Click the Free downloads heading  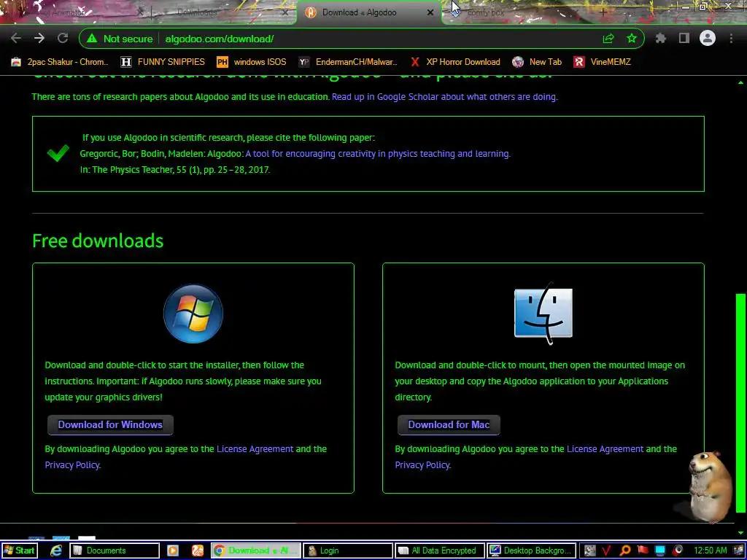98,241
